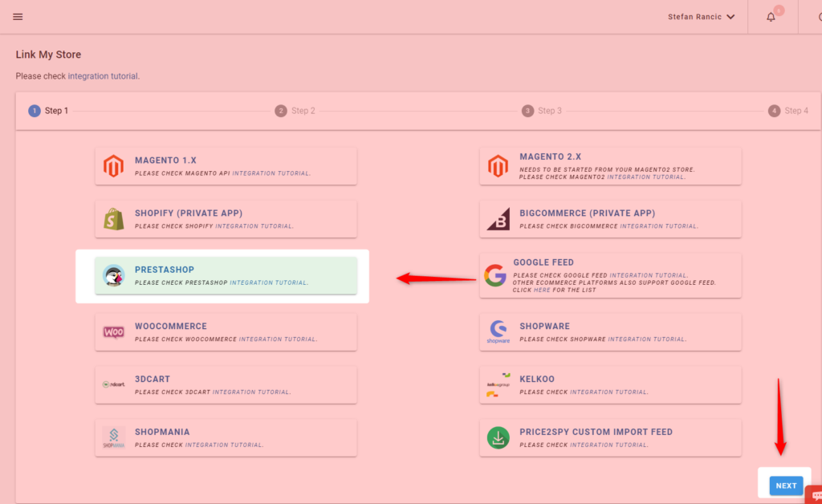Open the Shopware integration tutorial link
Screen dimensions: 822x504
click(x=647, y=339)
